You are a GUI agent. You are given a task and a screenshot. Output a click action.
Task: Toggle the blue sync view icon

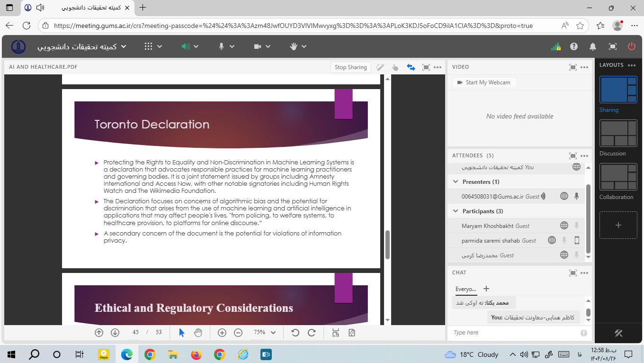pos(411,67)
